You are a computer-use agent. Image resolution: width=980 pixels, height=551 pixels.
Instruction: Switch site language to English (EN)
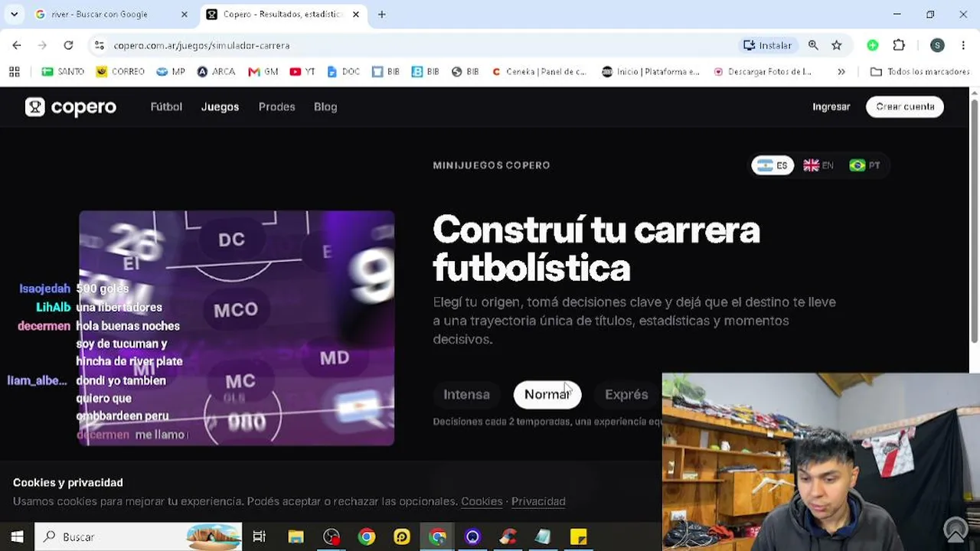(x=818, y=165)
